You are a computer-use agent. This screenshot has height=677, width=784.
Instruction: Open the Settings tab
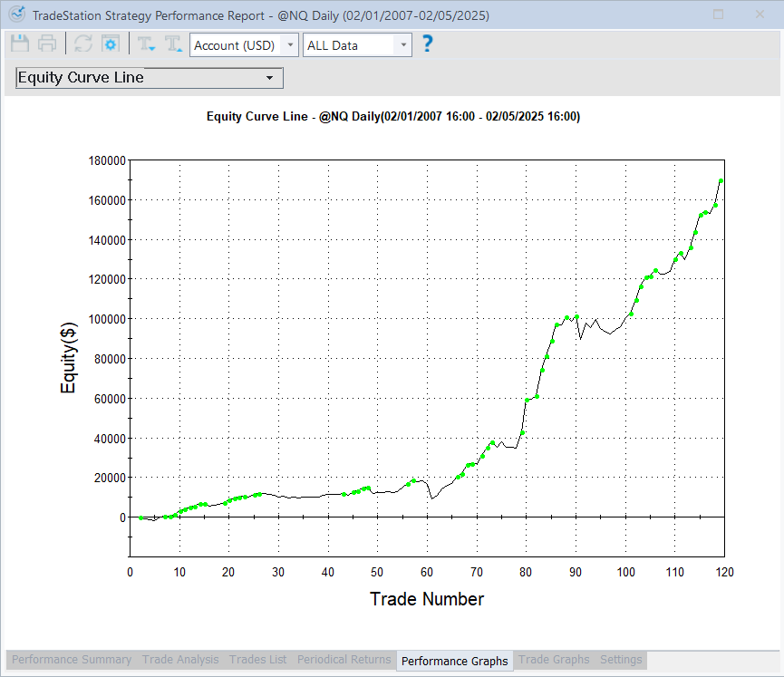(x=621, y=660)
